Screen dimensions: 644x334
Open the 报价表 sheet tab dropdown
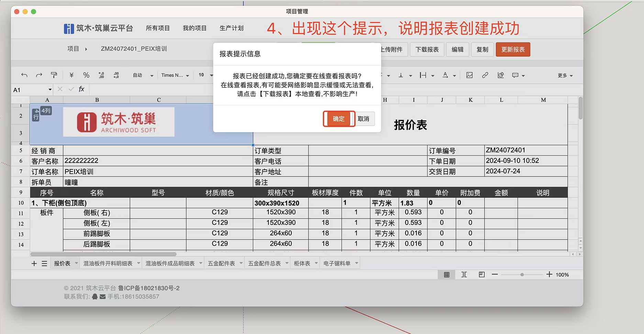tap(76, 263)
